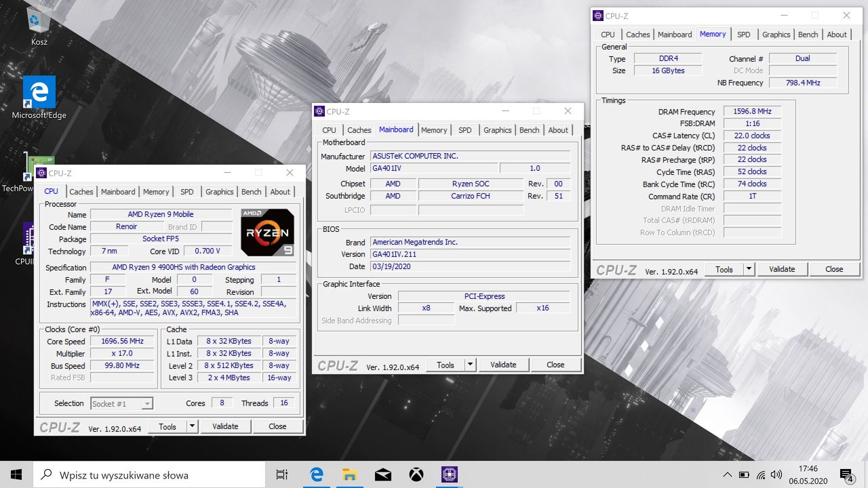Expand the Tools dropdown arrow in Mainboard window
Screen dimensions: 868x488
[470, 365]
